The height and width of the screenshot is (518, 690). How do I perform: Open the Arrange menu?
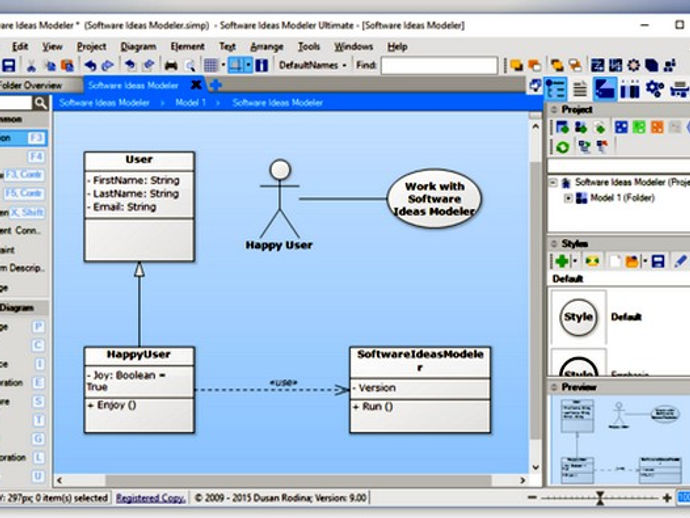pos(267,47)
